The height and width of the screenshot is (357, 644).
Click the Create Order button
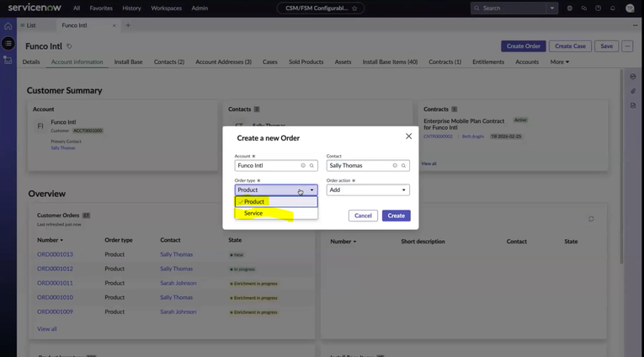(x=524, y=46)
